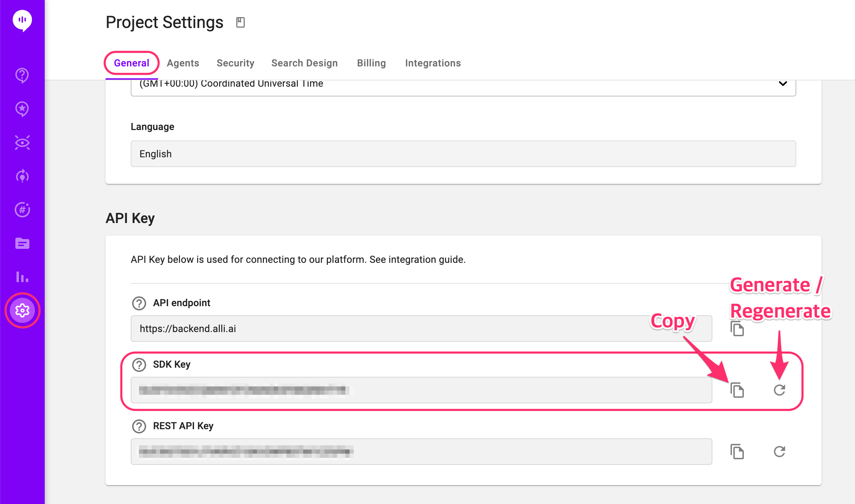This screenshot has width=855, height=504.
Task: Click the Language field showing English
Action: (x=463, y=154)
